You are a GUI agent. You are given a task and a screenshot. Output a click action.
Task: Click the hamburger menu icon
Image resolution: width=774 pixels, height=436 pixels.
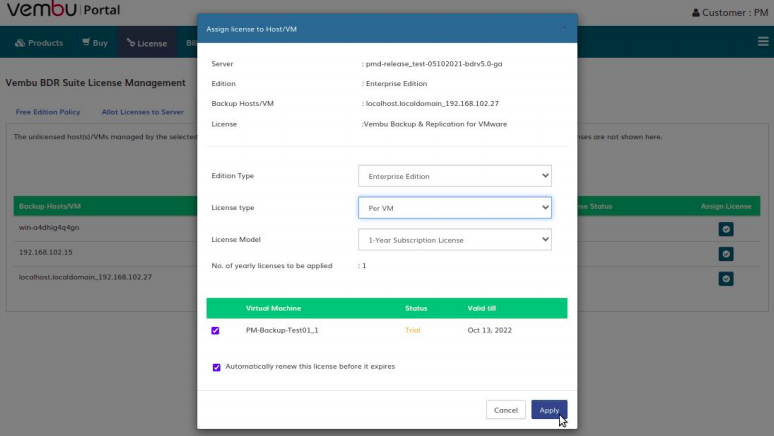click(763, 41)
